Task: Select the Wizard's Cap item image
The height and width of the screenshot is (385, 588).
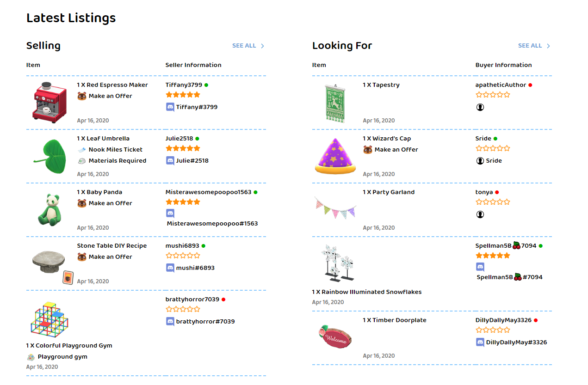Action: (x=335, y=156)
